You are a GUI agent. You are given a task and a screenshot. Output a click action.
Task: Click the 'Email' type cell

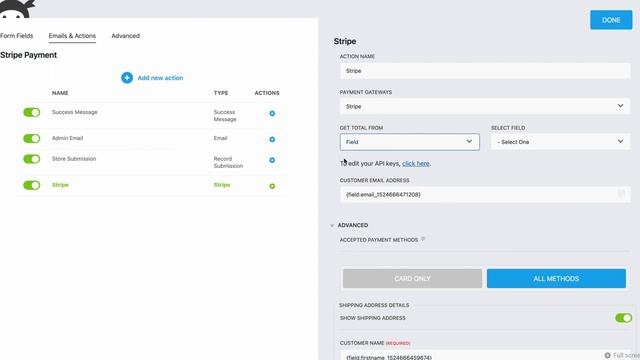click(x=220, y=138)
